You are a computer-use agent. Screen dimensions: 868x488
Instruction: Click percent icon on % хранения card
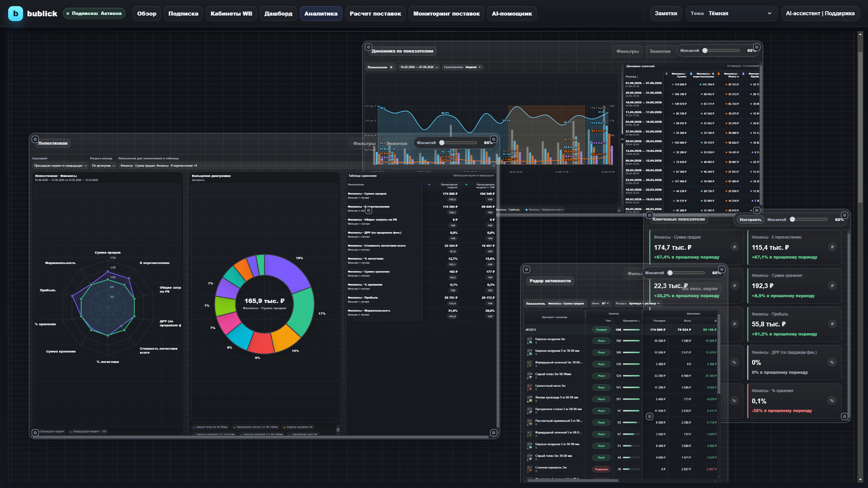click(832, 401)
